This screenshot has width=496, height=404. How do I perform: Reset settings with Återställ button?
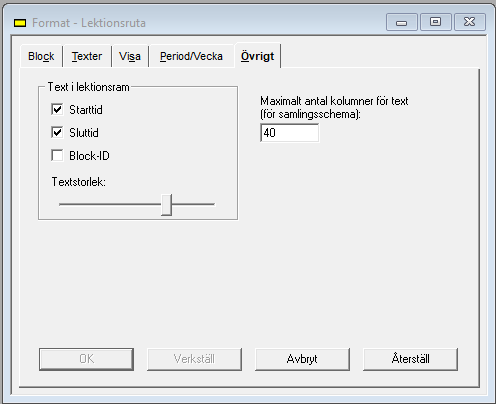point(410,359)
